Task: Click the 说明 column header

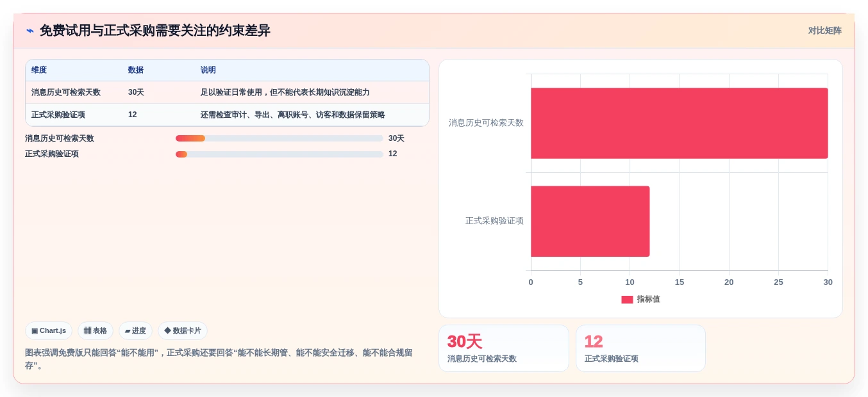Action: pos(208,70)
